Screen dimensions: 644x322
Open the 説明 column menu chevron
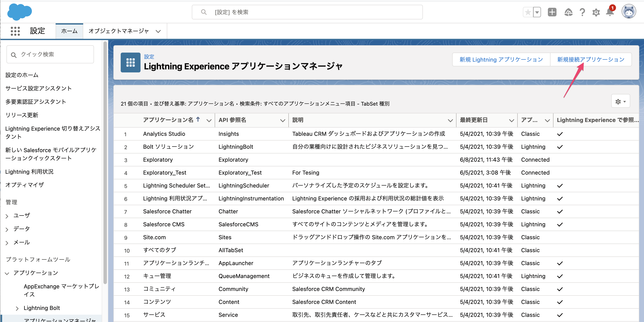coord(450,120)
